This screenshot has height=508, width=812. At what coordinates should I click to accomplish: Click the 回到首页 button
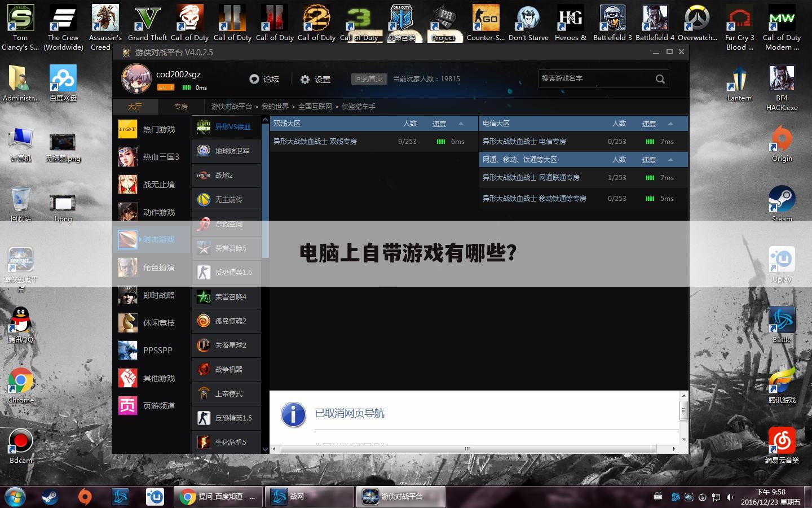[369, 79]
